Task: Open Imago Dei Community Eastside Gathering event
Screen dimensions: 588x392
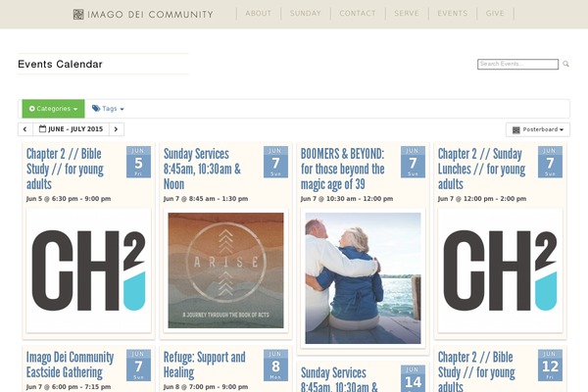Action: point(70,365)
